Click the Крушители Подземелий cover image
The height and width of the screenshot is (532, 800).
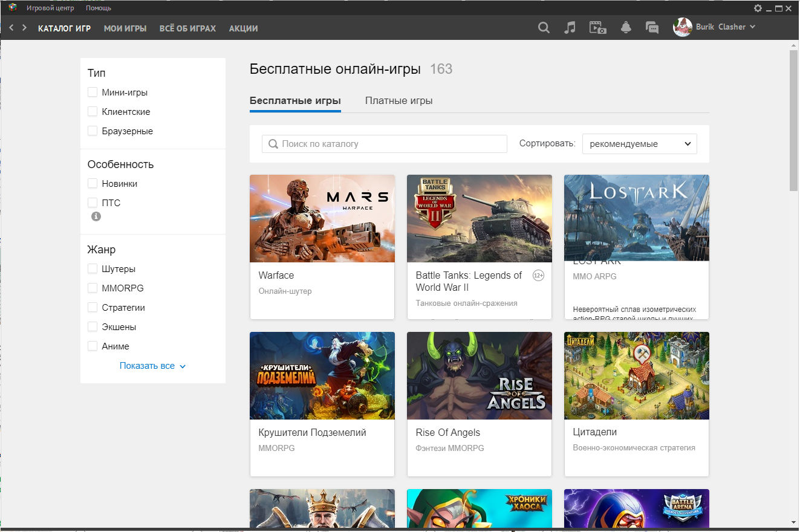322,375
